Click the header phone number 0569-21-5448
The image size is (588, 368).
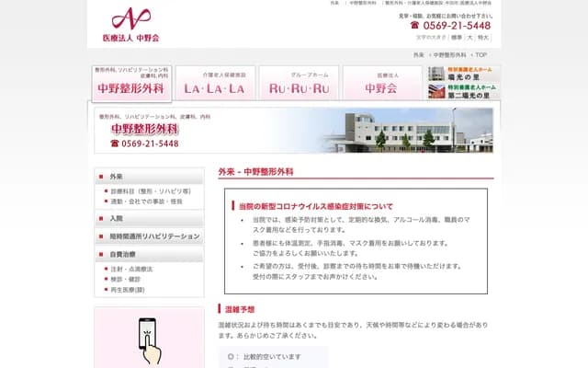(457, 26)
